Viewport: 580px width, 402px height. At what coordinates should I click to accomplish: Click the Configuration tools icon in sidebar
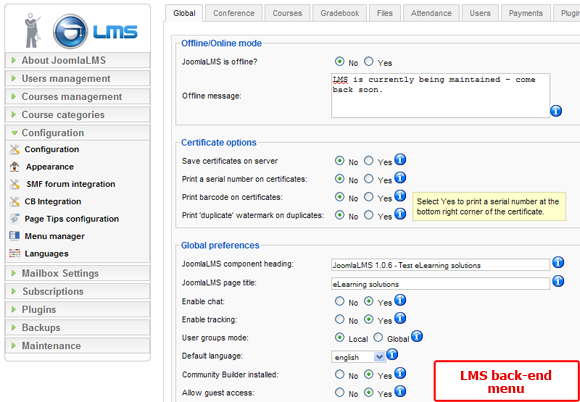(x=14, y=149)
